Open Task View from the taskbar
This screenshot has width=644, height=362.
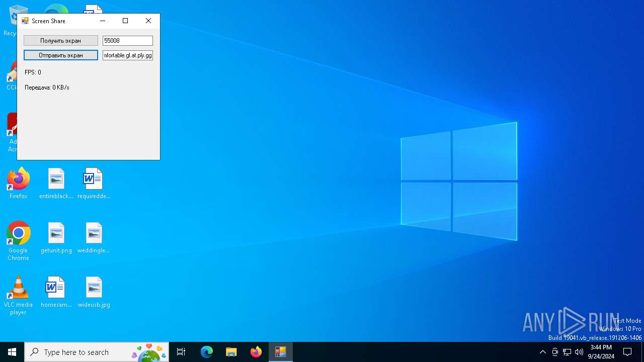[x=181, y=352]
